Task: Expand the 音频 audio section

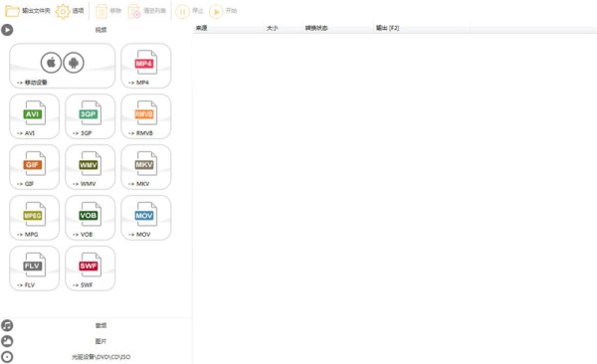Action: (x=96, y=325)
